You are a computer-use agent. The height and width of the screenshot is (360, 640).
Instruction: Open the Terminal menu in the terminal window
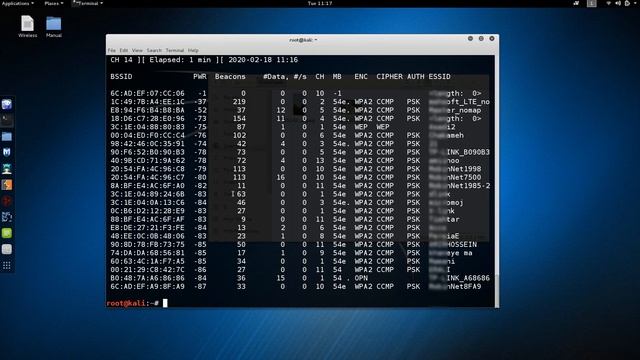[175, 50]
